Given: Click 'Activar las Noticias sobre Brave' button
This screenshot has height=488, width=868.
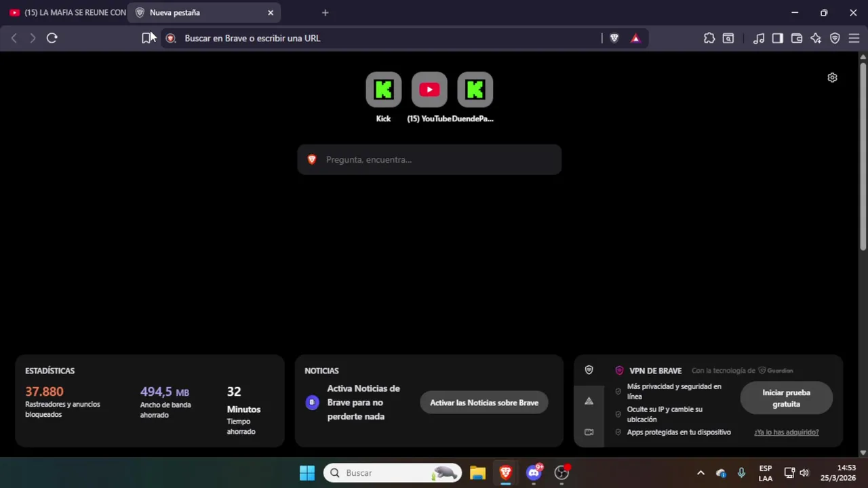Looking at the screenshot, I should [x=484, y=403].
